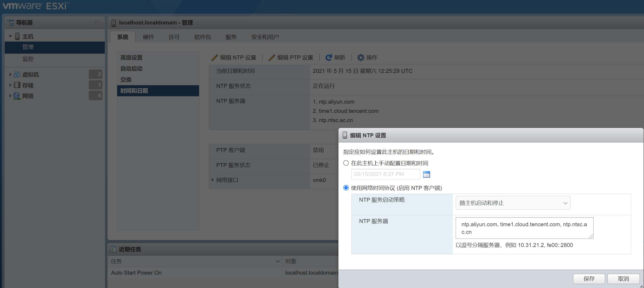
Task: Click the pencil icon for Edit NTP settings
Action: [215, 57]
